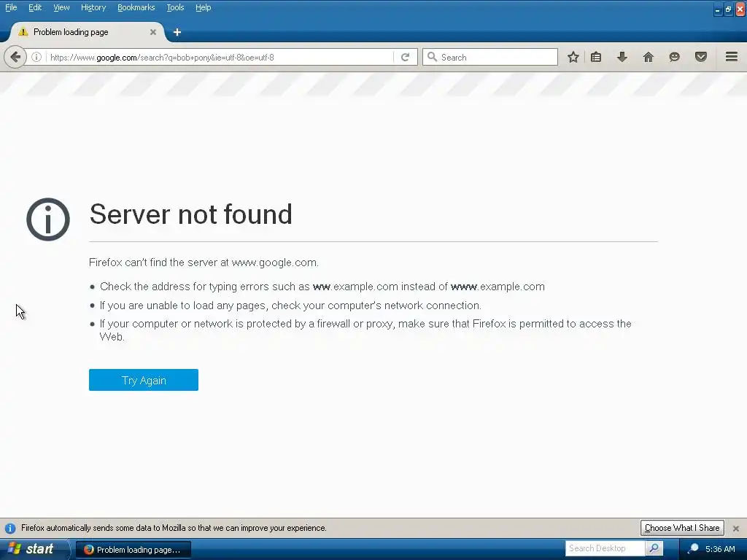
Task: Select the Problem loading page tab
Action: [x=86, y=32]
